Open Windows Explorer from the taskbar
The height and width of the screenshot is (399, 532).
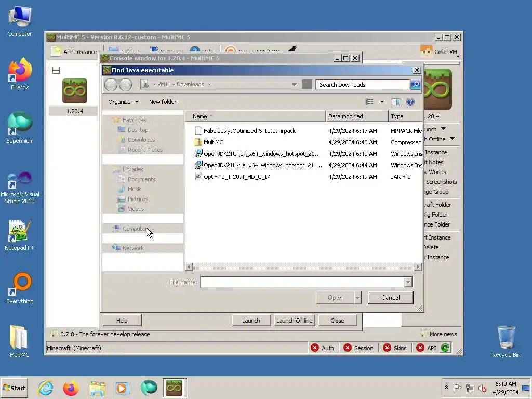(x=97, y=388)
